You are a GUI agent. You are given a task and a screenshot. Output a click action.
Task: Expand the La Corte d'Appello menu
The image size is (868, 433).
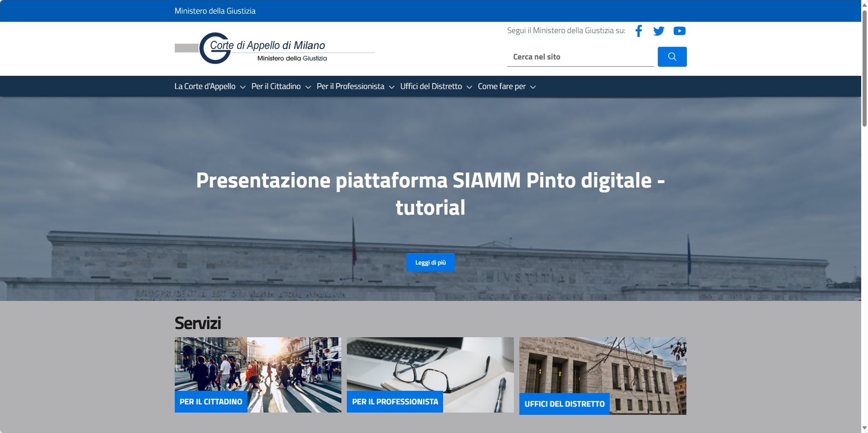tap(210, 86)
